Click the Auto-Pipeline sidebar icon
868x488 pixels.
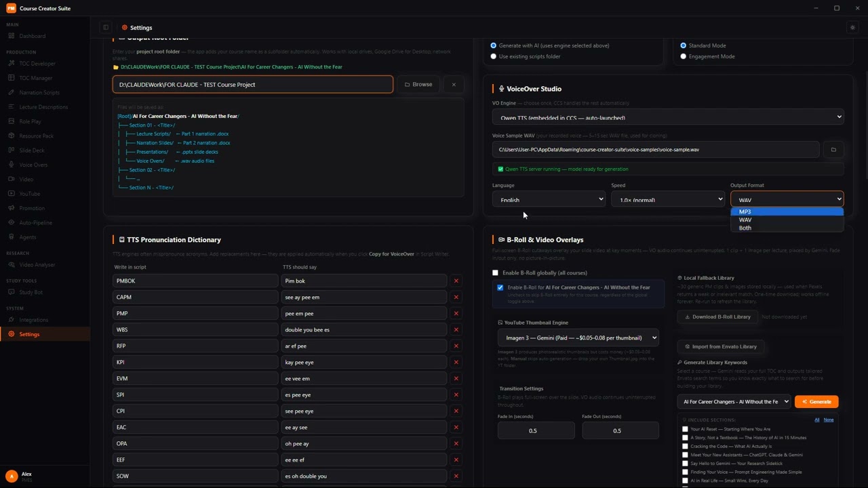pos(12,222)
